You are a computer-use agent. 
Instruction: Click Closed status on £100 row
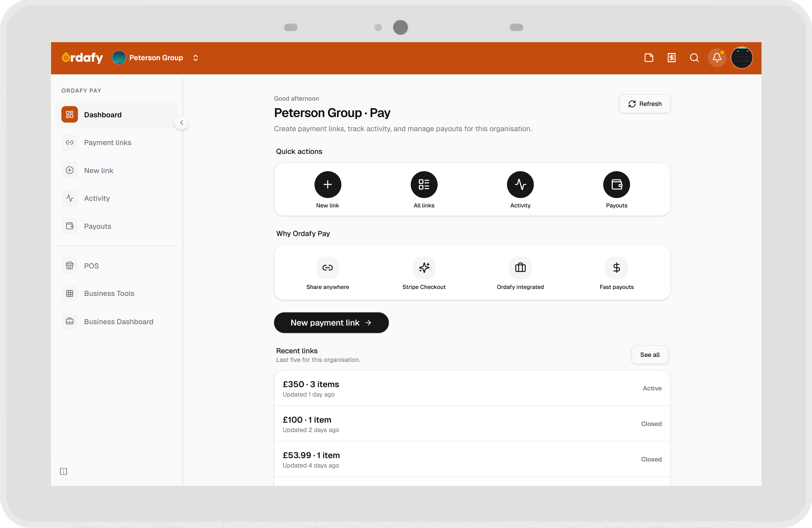(651, 424)
